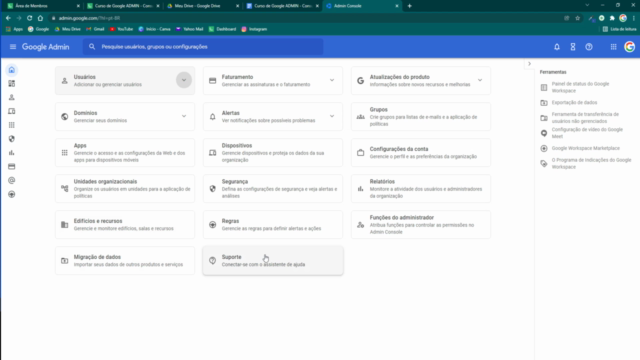This screenshot has height=360, width=640.
Task: Open Ferramenta de transferência de usuários não gerenciados
Action: tap(586, 118)
